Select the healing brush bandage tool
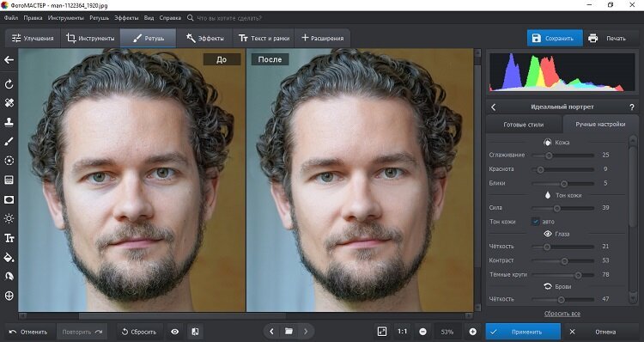 click(x=9, y=103)
